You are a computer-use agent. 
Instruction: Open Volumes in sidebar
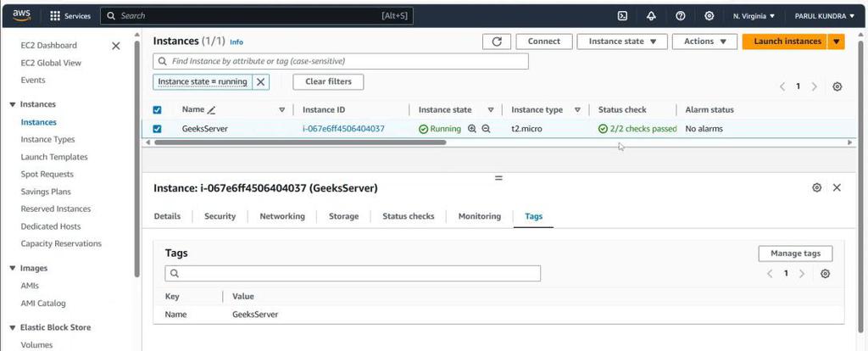coord(36,345)
